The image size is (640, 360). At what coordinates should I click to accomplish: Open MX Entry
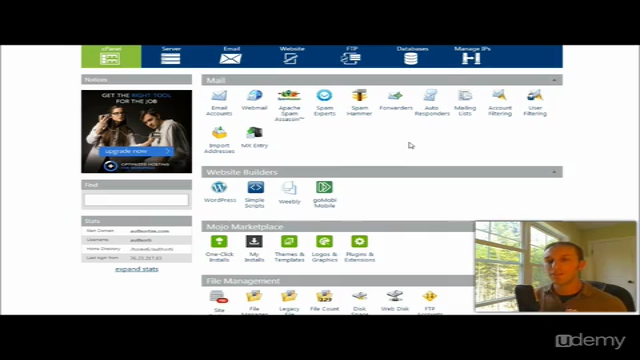(254, 138)
